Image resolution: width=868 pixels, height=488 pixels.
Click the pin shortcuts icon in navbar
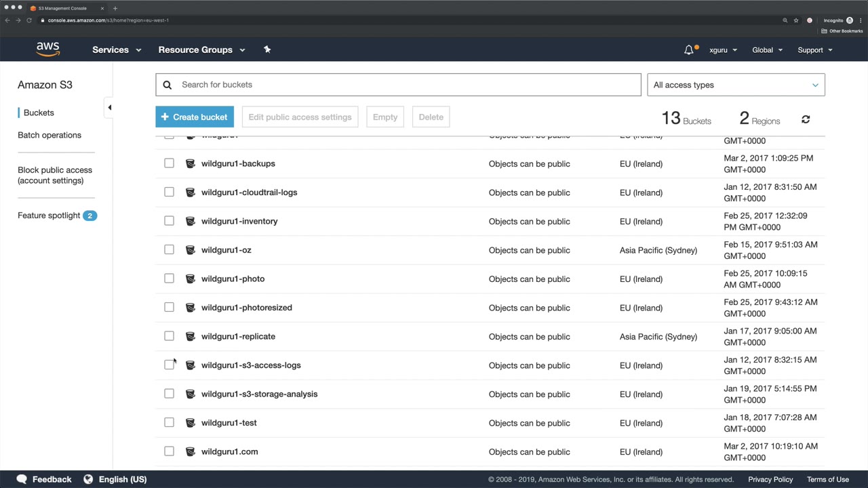[267, 49]
